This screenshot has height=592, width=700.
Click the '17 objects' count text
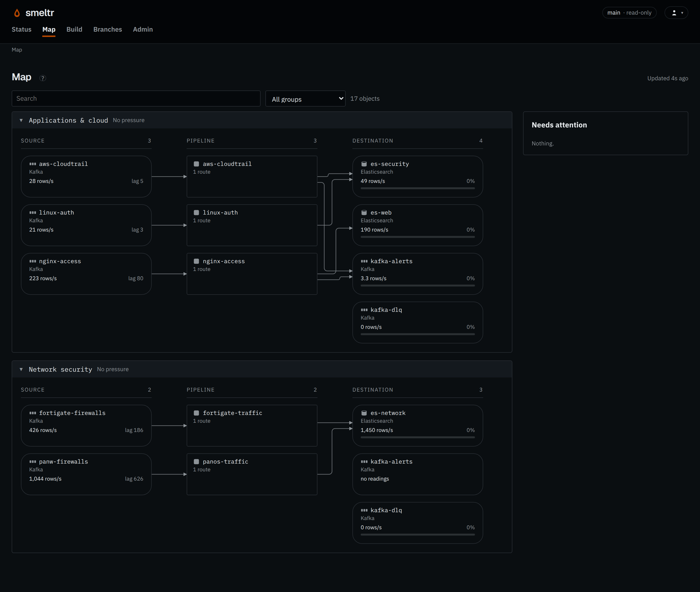point(365,99)
